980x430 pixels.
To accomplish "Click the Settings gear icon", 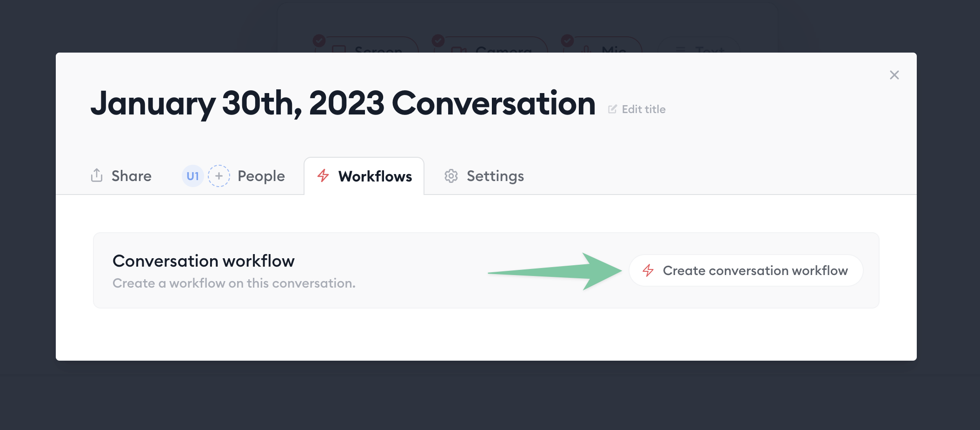I will point(451,176).
